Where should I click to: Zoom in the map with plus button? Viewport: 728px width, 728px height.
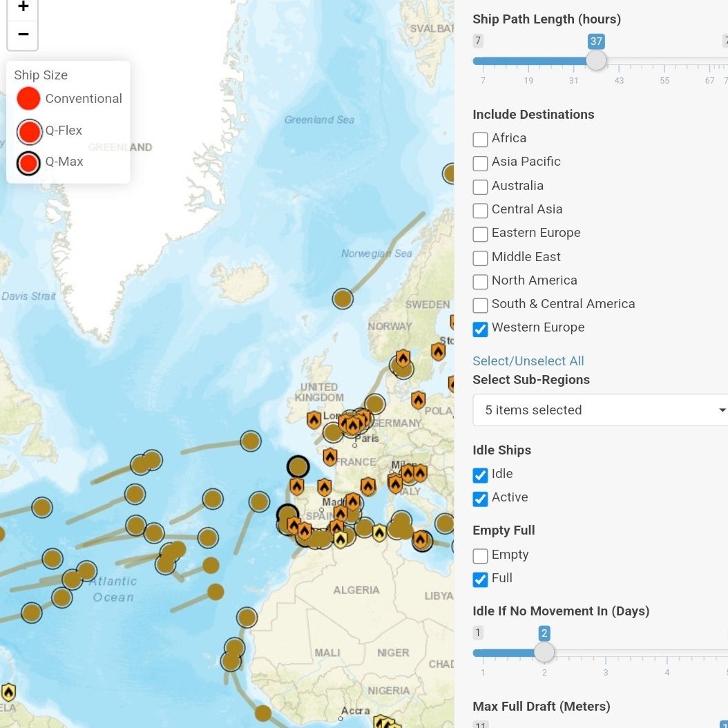[23, 8]
